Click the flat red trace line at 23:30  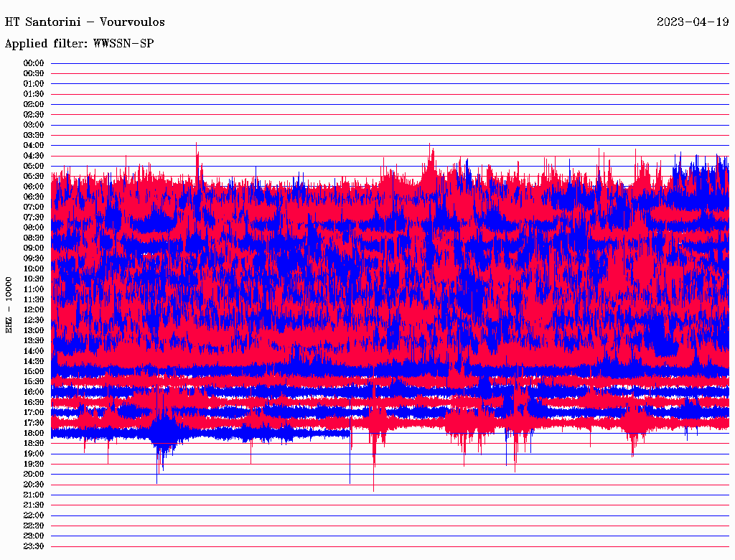[x=388, y=546]
